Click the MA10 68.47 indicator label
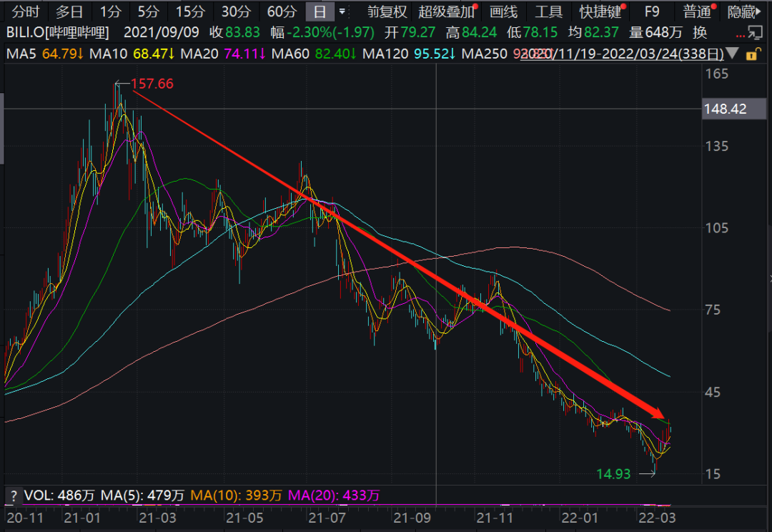 (x=132, y=54)
